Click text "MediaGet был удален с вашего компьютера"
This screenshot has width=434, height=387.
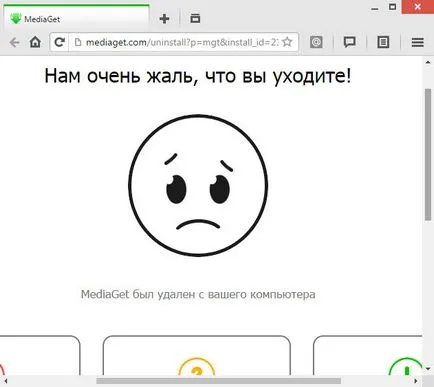coord(198,294)
